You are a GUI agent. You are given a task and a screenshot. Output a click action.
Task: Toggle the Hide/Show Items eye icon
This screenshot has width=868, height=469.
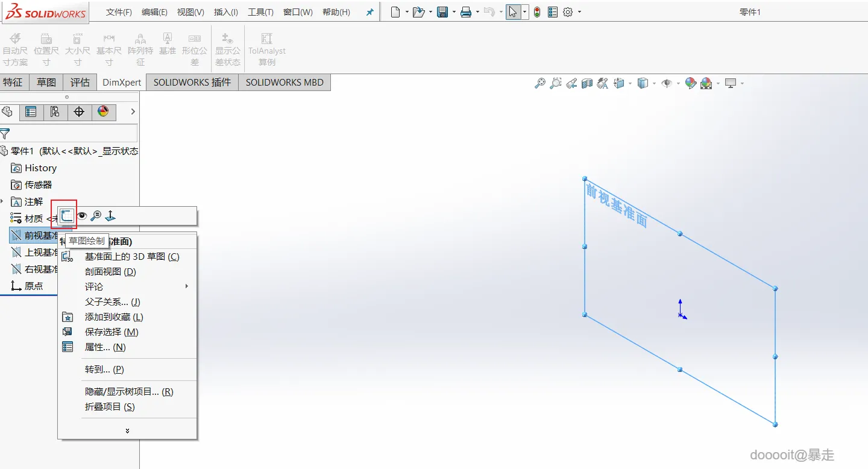point(667,83)
